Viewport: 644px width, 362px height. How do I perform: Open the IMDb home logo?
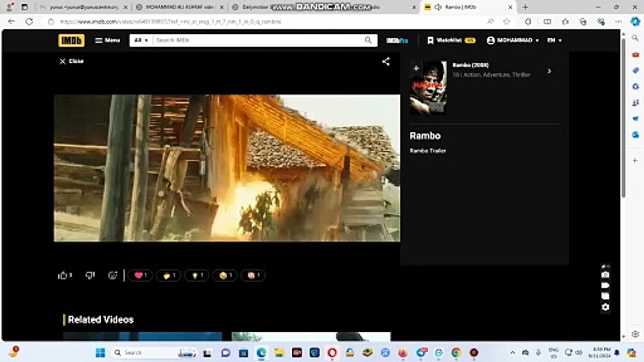(71, 40)
